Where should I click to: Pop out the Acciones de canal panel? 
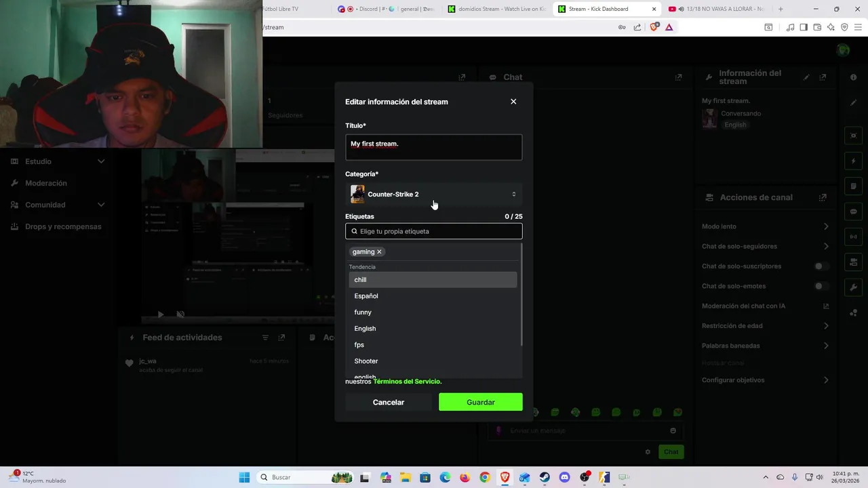(823, 197)
